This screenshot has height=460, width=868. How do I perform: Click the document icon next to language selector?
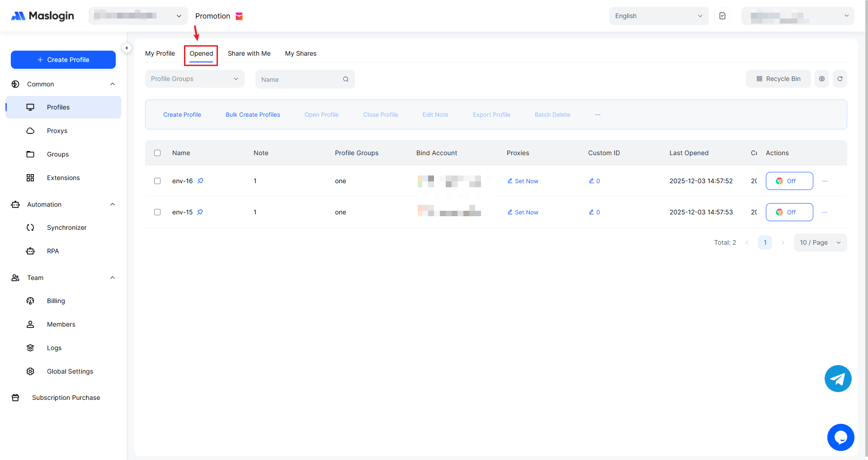[x=722, y=16]
